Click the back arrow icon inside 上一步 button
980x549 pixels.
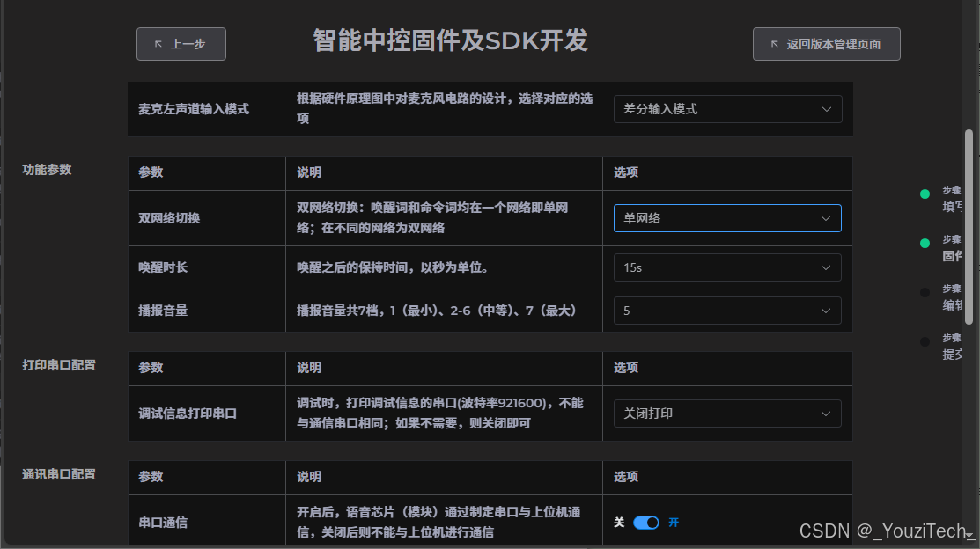159,43
